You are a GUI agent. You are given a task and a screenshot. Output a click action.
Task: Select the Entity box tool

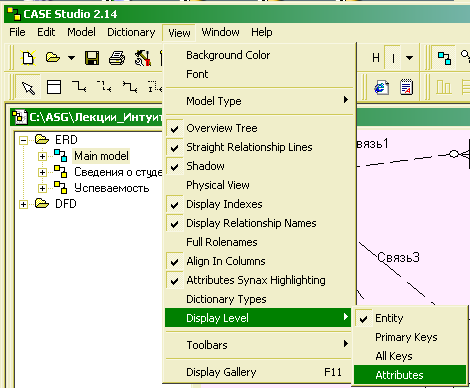[x=54, y=87]
